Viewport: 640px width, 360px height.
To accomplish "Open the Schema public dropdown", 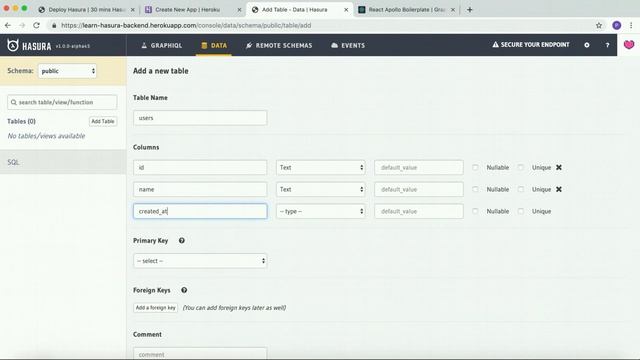I will pyautogui.click(x=67, y=71).
